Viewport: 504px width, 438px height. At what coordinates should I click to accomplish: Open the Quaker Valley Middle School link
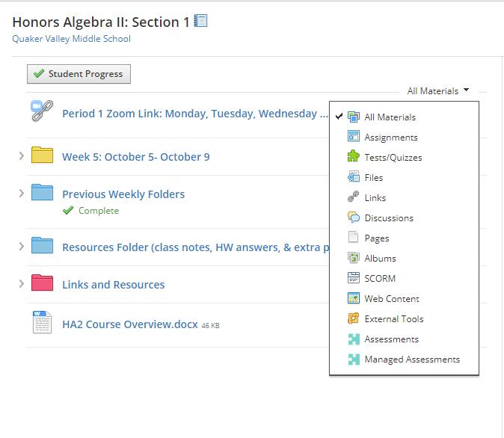click(x=71, y=39)
